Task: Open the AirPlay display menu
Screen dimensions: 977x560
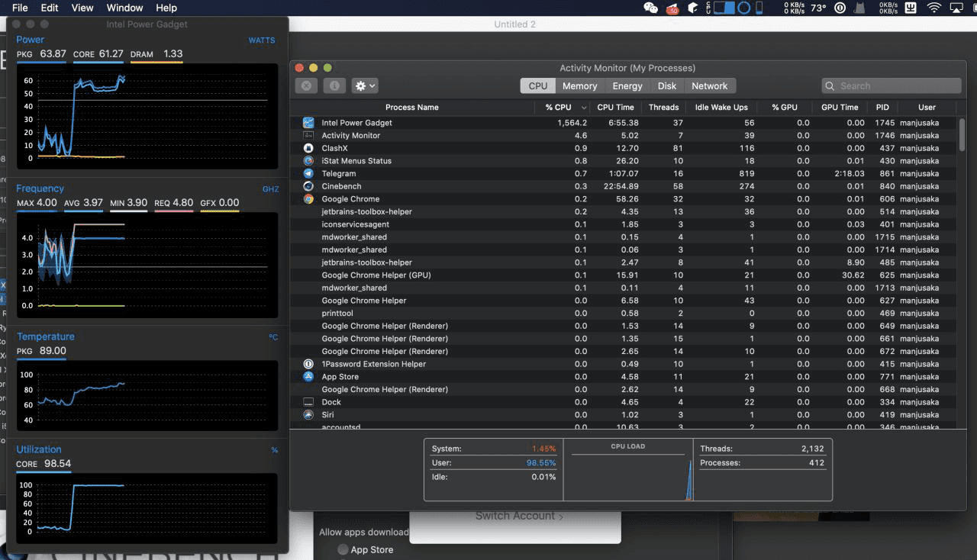Action: (x=956, y=8)
